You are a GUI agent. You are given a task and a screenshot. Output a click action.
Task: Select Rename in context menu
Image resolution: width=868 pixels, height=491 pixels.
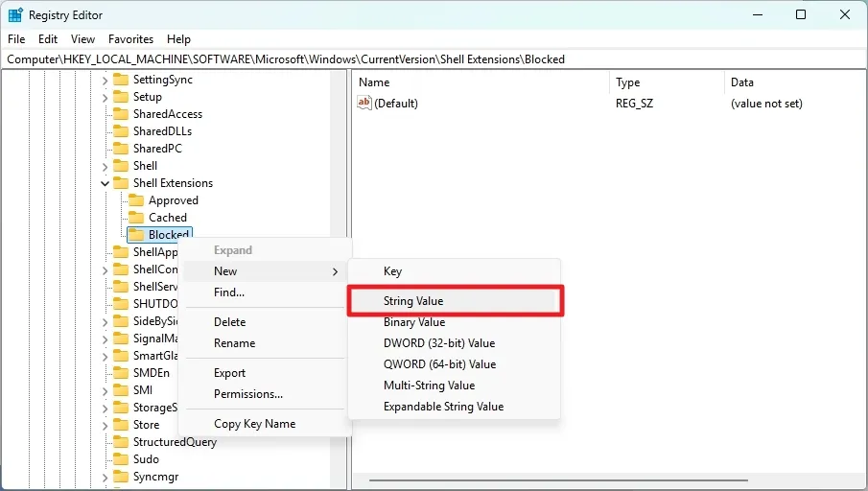pos(264,343)
